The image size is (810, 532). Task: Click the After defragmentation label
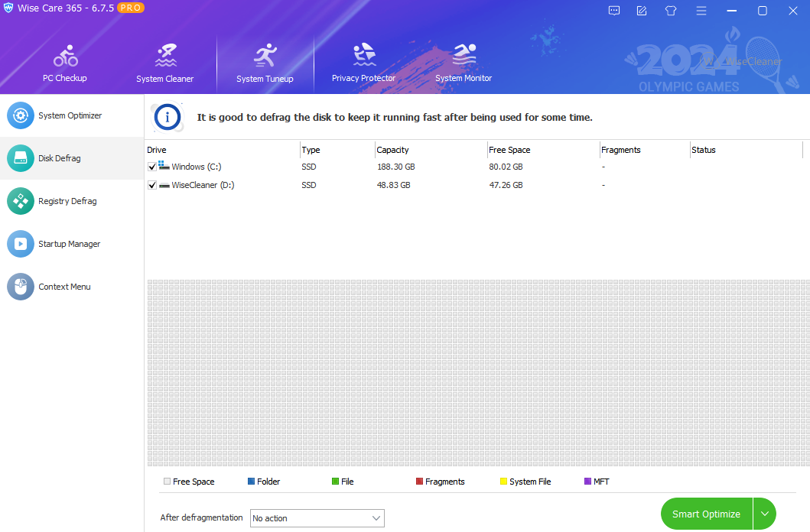201,517
